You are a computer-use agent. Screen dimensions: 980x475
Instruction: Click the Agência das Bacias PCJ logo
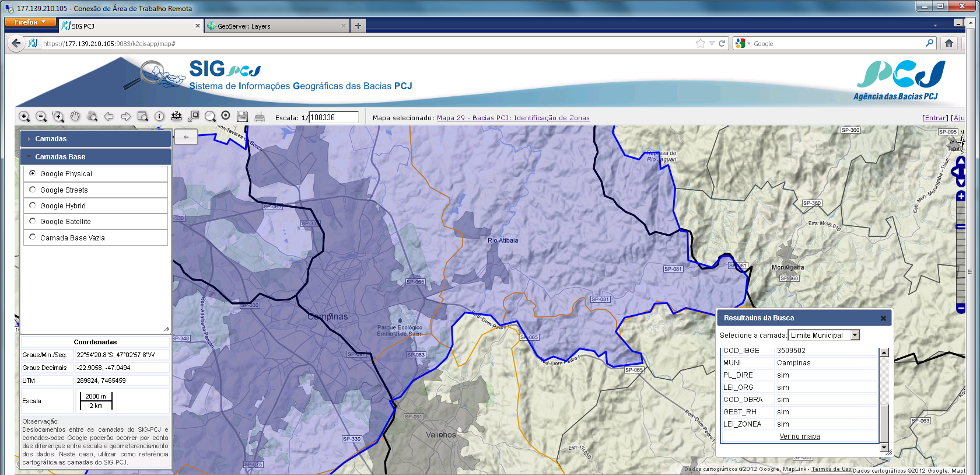pyautogui.click(x=900, y=80)
